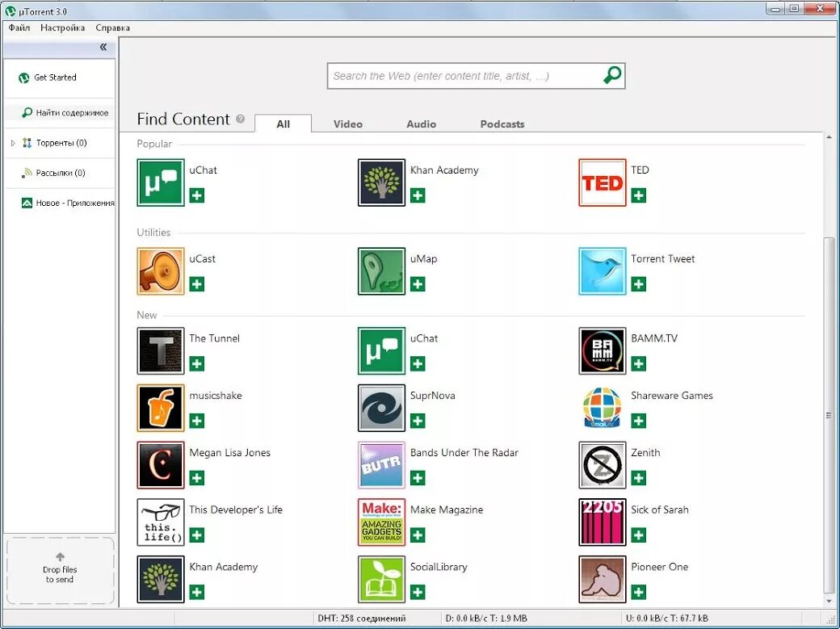Select the Podcasts tab

coord(502,124)
